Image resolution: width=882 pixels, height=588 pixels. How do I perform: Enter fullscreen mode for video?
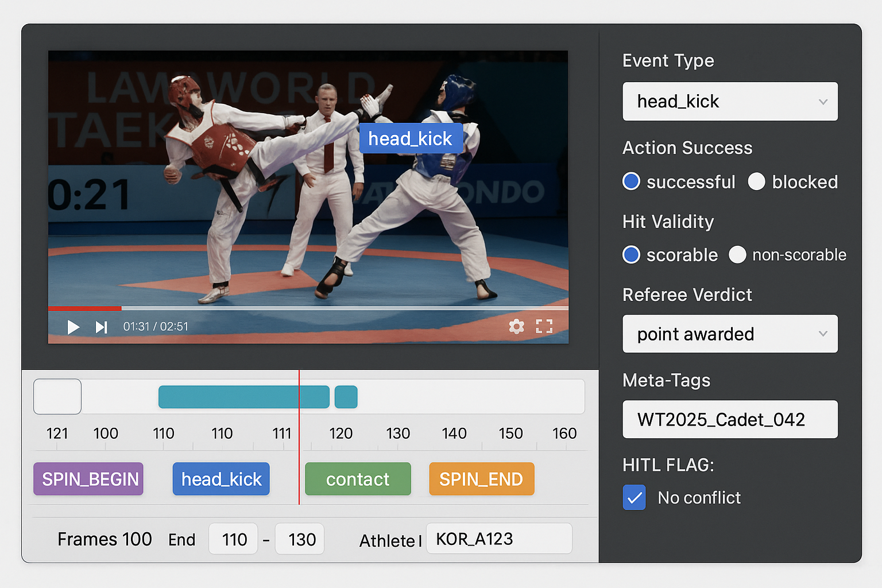click(544, 326)
